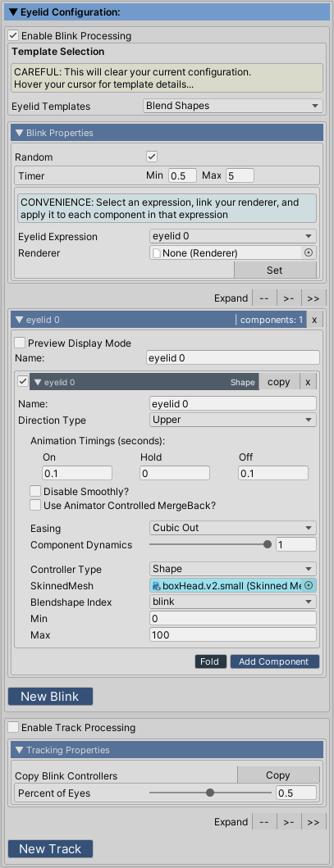Click the Add Component button
This screenshot has width=334, height=868.
click(x=275, y=661)
